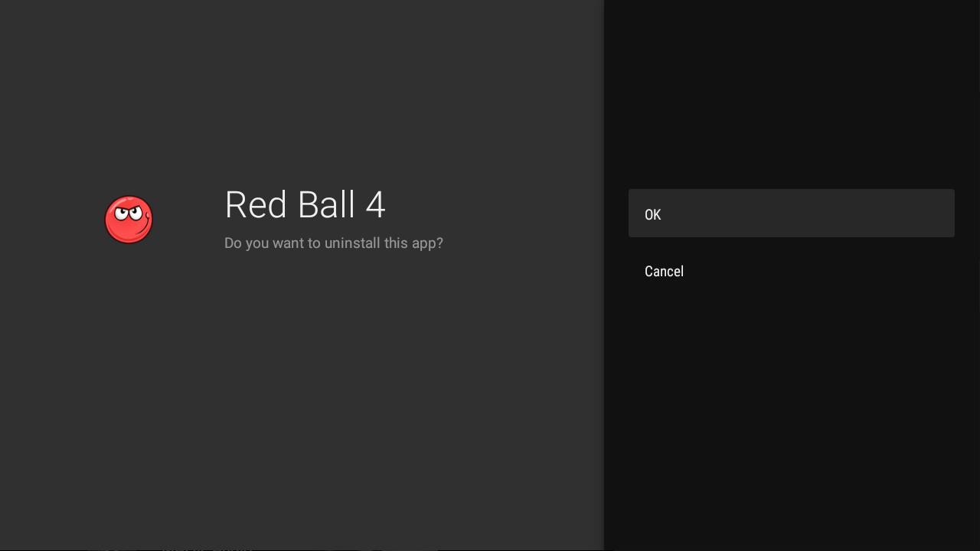The height and width of the screenshot is (551, 980).
Task: Click the Red Ball 4 app icon
Action: tap(129, 220)
